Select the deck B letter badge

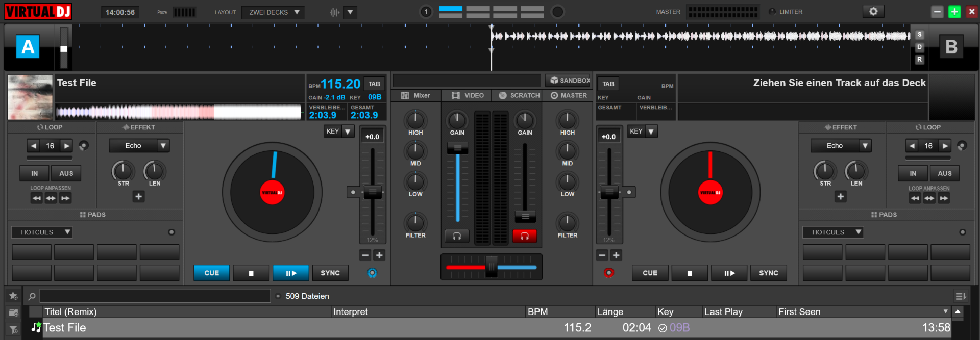[x=951, y=47]
